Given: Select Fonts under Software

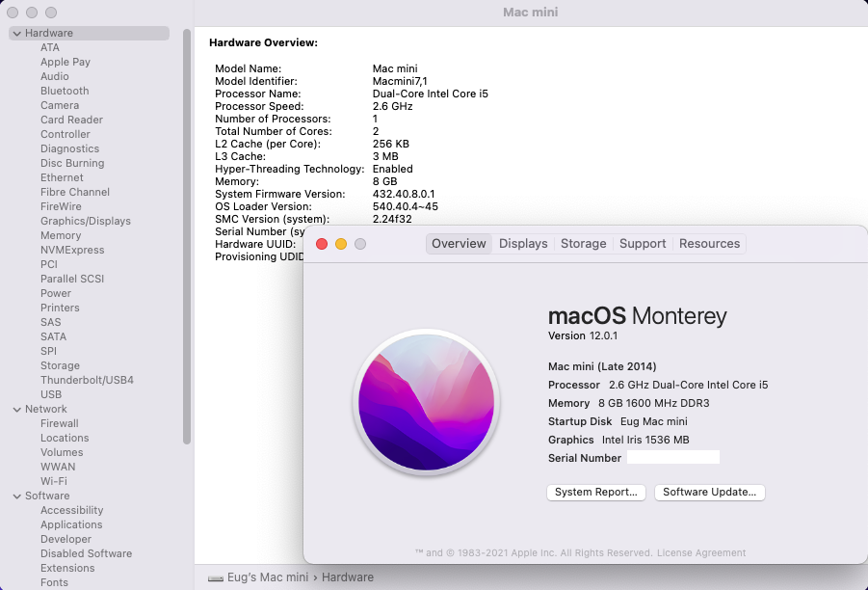Looking at the screenshot, I should tap(54, 582).
